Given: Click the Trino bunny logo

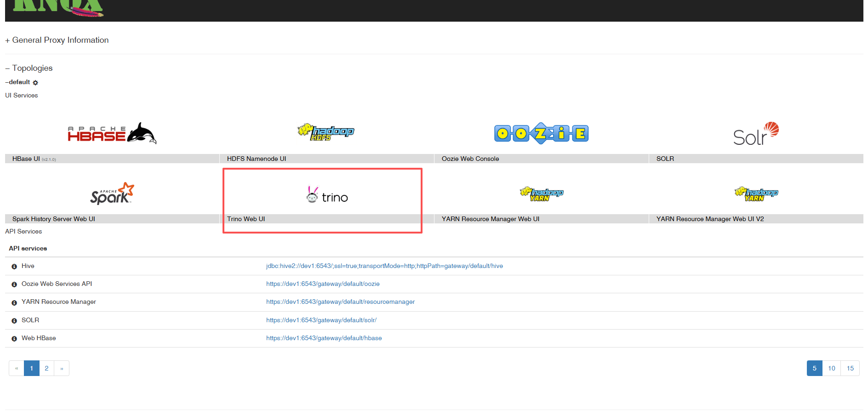Looking at the screenshot, I should point(313,194).
